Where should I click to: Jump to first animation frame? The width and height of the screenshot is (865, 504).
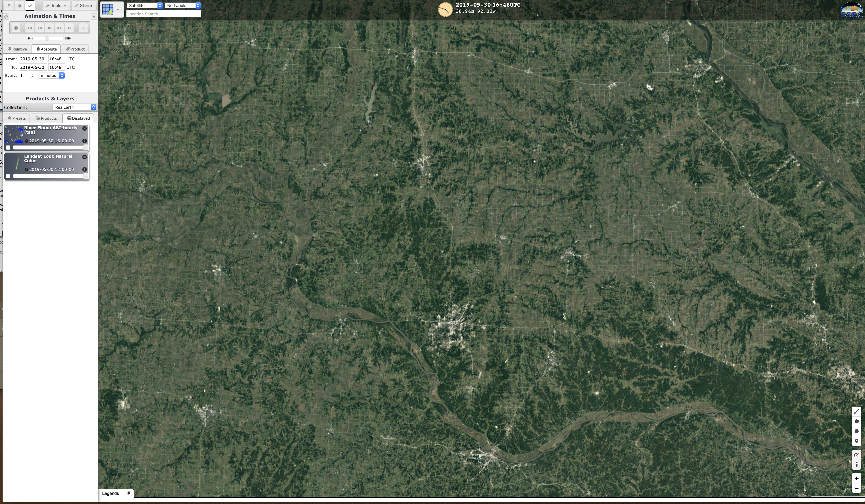point(30,28)
